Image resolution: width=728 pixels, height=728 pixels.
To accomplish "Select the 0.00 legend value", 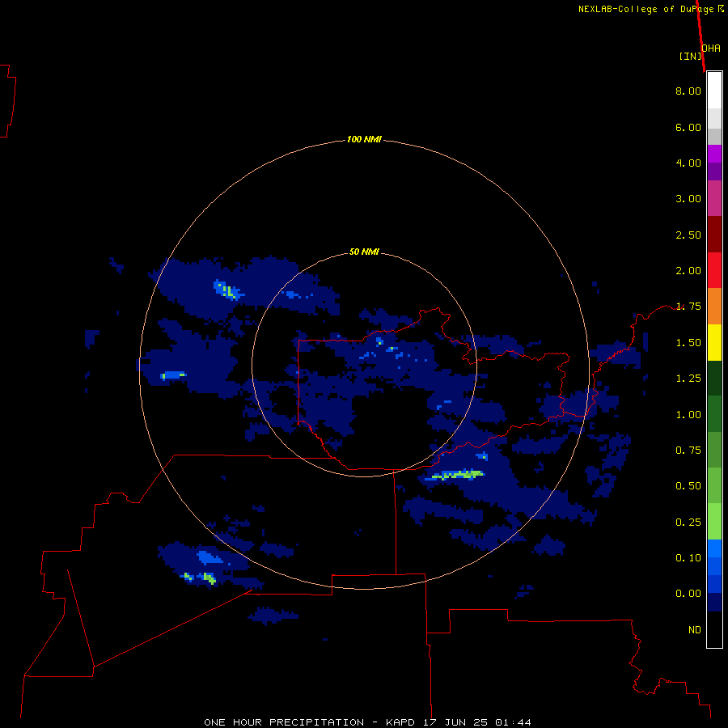I will pos(688,594).
